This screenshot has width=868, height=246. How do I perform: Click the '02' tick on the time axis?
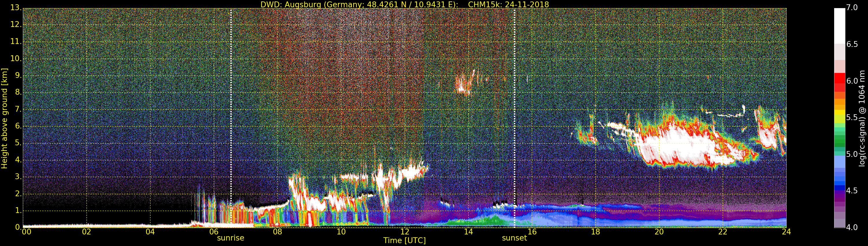click(87, 232)
